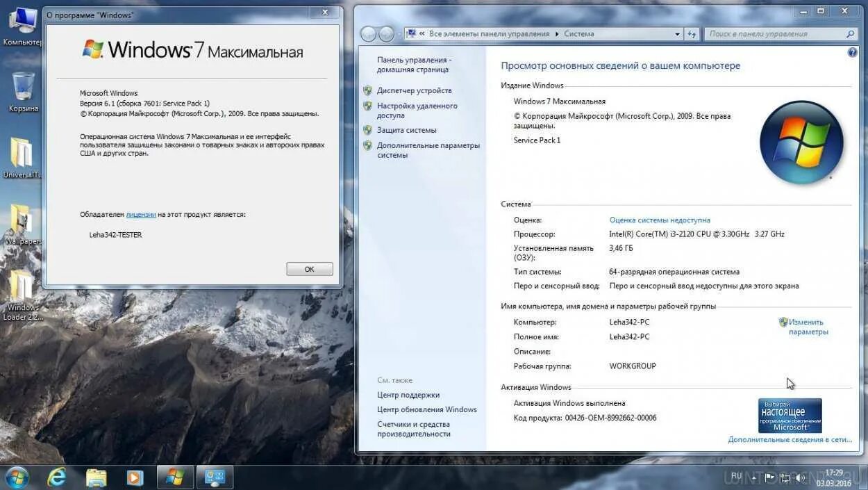
Task: Close the About Windows dialog
Action: click(324, 12)
